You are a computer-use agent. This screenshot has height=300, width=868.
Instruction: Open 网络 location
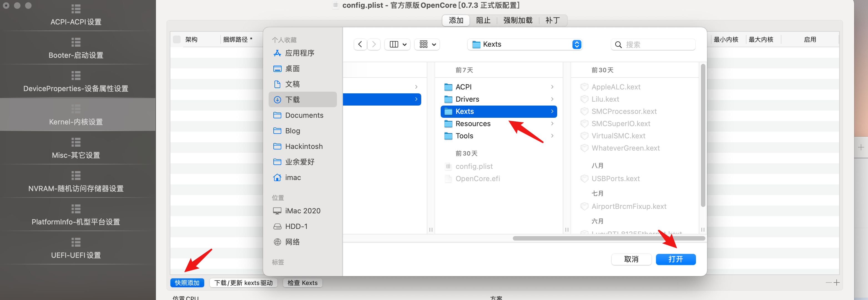302,242
